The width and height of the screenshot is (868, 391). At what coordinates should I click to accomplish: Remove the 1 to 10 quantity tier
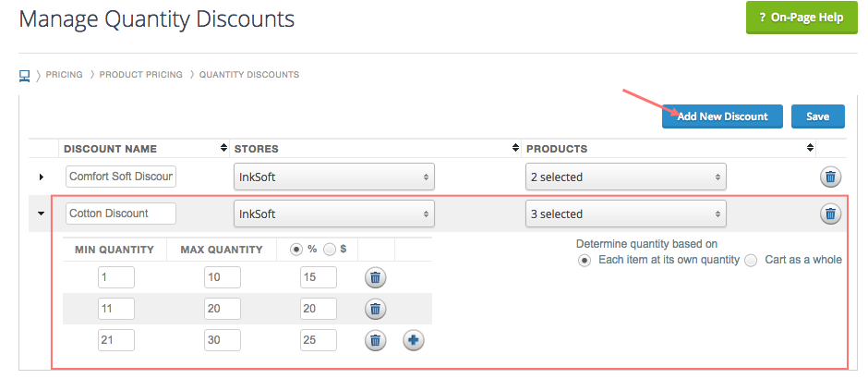coord(375,277)
